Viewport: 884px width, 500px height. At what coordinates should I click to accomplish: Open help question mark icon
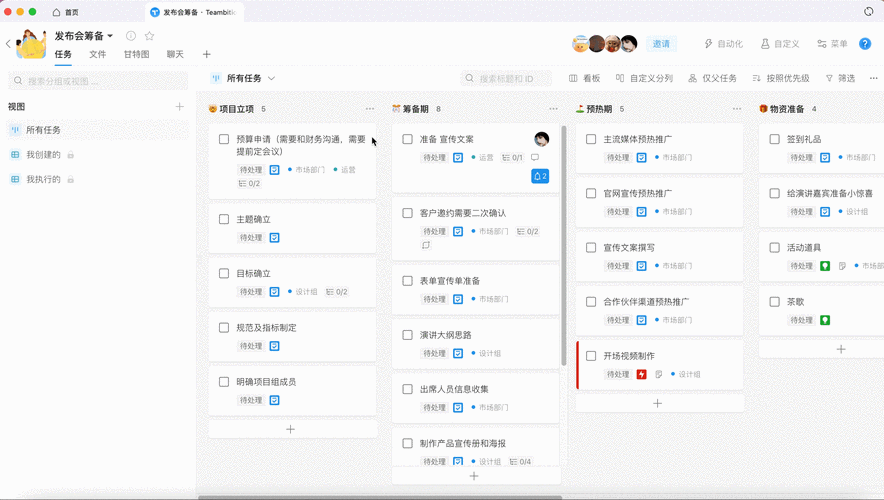click(865, 43)
